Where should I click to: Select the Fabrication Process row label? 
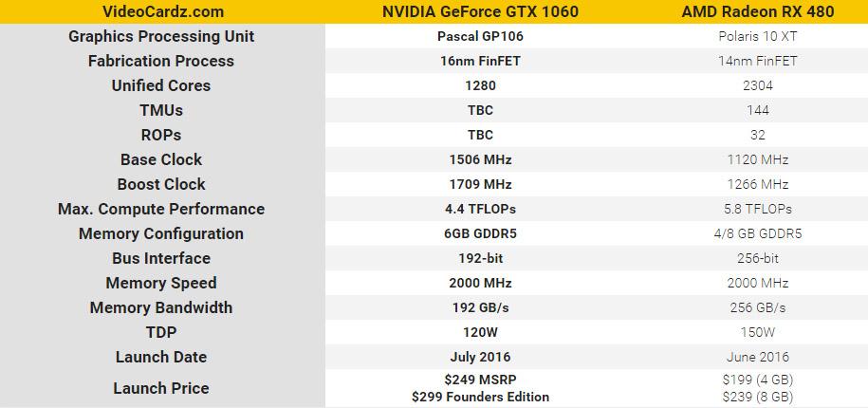point(161,61)
